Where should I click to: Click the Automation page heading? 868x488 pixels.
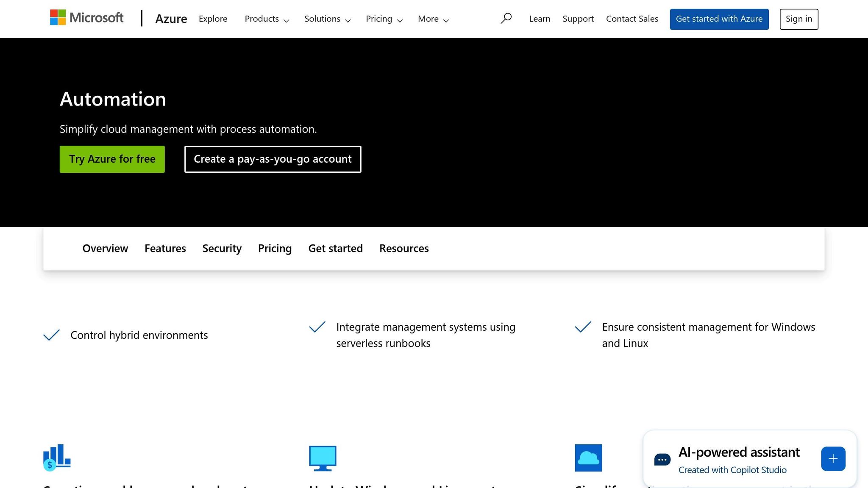(113, 99)
